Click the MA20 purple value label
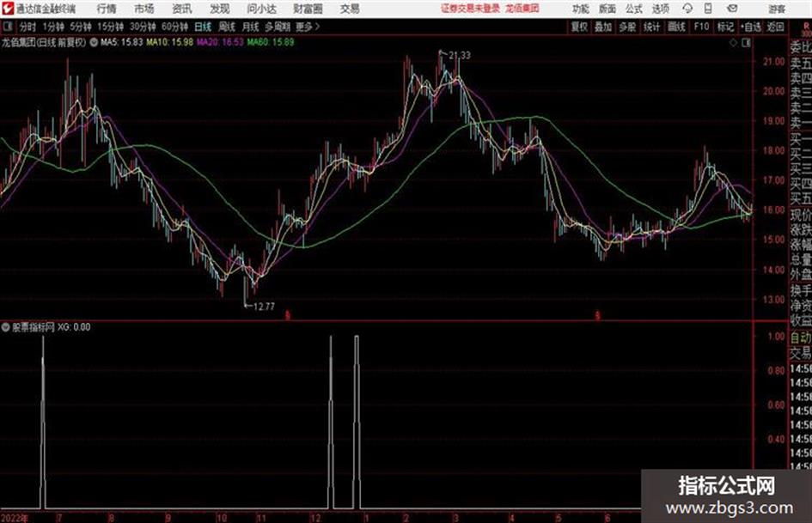Image resolution: width=812 pixels, height=523 pixels. click(220, 42)
